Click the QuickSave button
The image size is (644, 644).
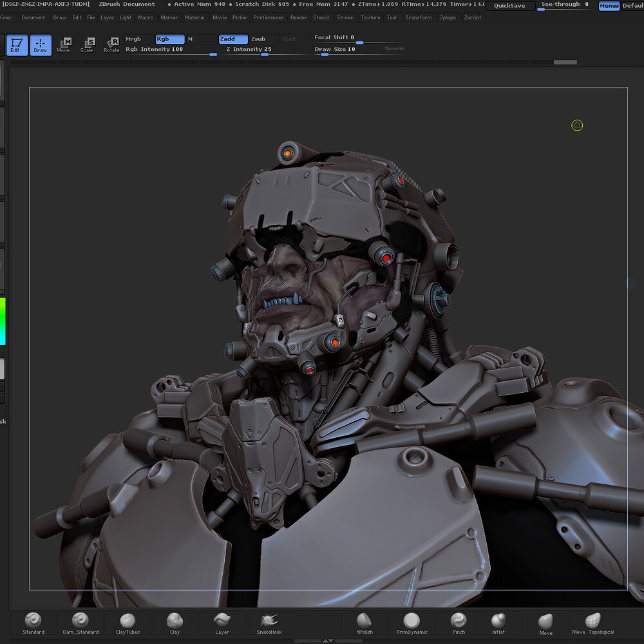(511, 6)
